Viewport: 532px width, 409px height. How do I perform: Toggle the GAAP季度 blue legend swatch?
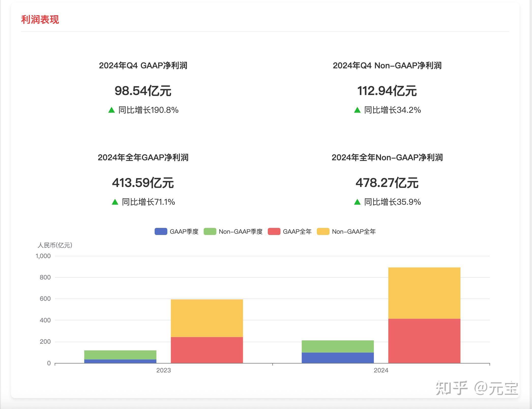pos(161,231)
